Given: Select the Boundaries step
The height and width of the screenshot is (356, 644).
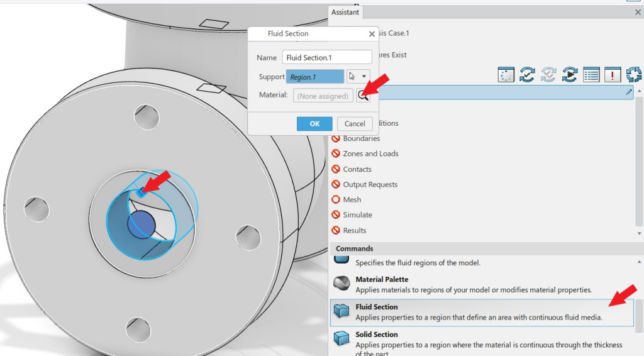Looking at the screenshot, I should pyautogui.click(x=362, y=138).
